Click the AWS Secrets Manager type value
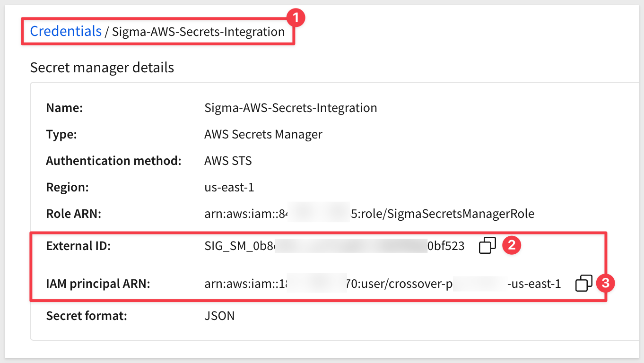644x363 pixels. tap(263, 134)
